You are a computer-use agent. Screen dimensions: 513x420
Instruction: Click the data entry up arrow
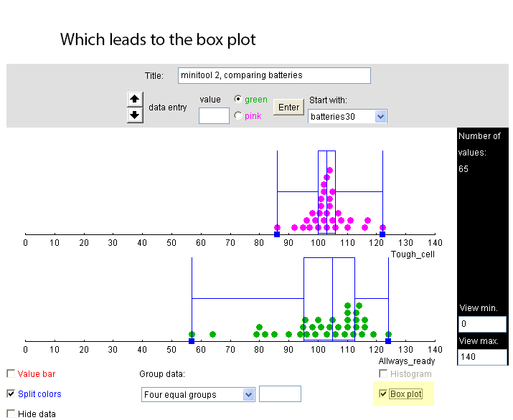click(x=135, y=99)
